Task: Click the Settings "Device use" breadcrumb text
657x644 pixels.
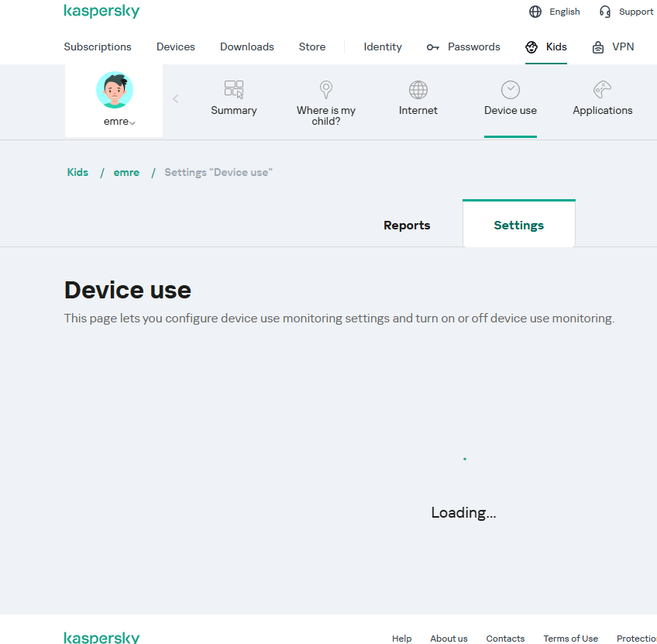Action: coord(218,173)
